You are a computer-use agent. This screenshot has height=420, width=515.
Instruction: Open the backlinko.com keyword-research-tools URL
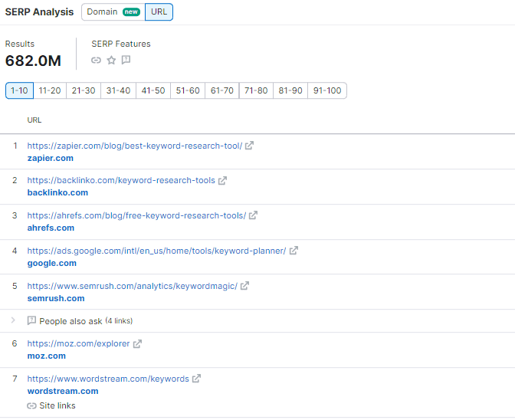click(x=121, y=181)
